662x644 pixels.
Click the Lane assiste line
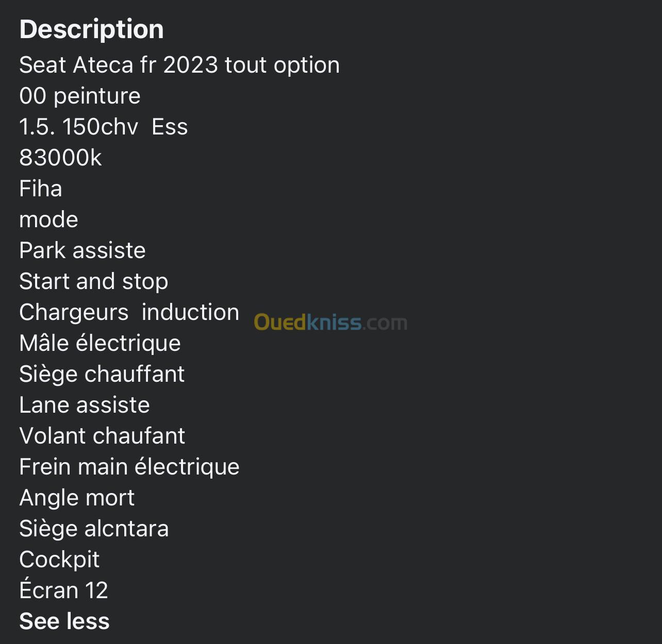click(x=85, y=405)
